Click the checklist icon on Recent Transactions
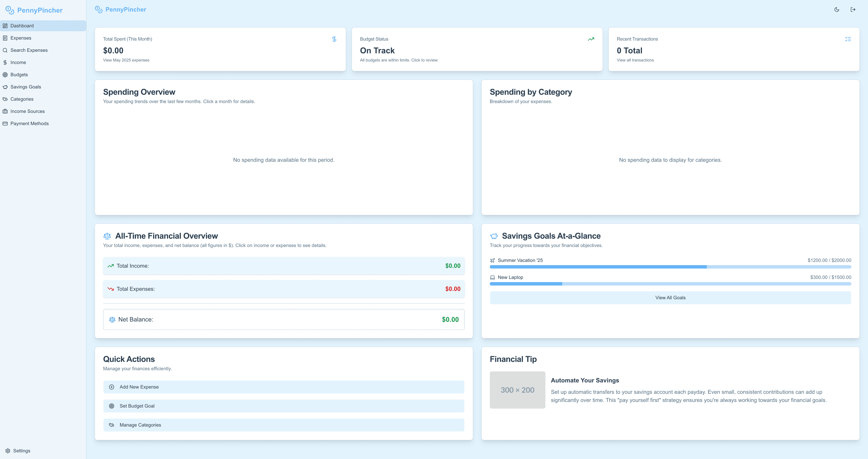The width and height of the screenshot is (868, 459). pyautogui.click(x=848, y=39)
